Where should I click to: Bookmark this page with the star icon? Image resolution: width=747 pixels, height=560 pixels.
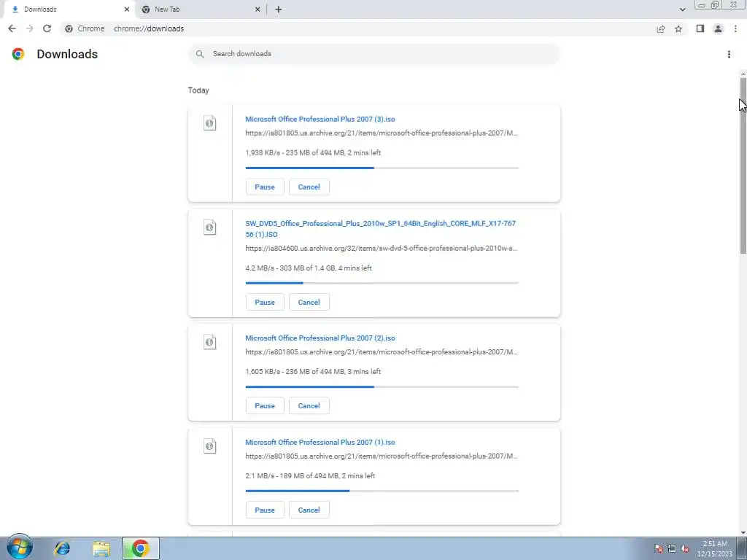tap(678, 29)
